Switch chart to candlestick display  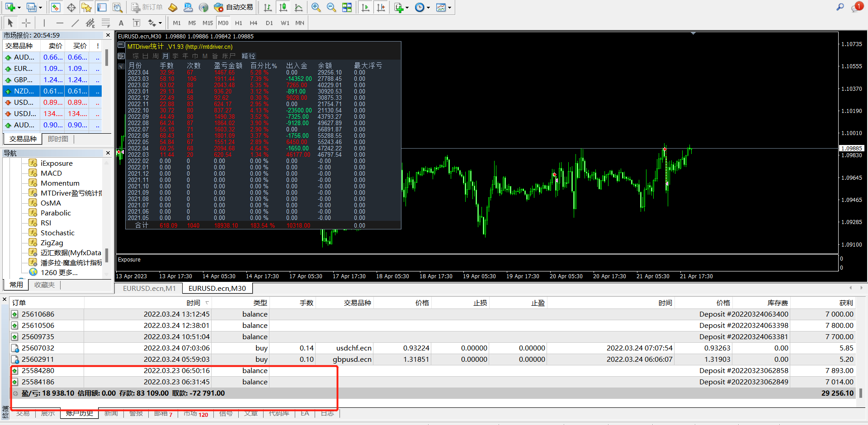pos(283,8)
